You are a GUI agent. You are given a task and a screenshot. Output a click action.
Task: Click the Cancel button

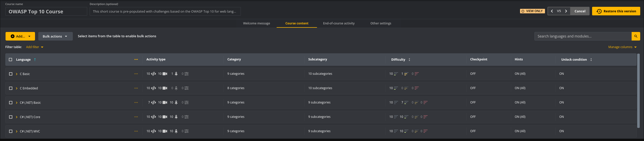coord(580,11)
